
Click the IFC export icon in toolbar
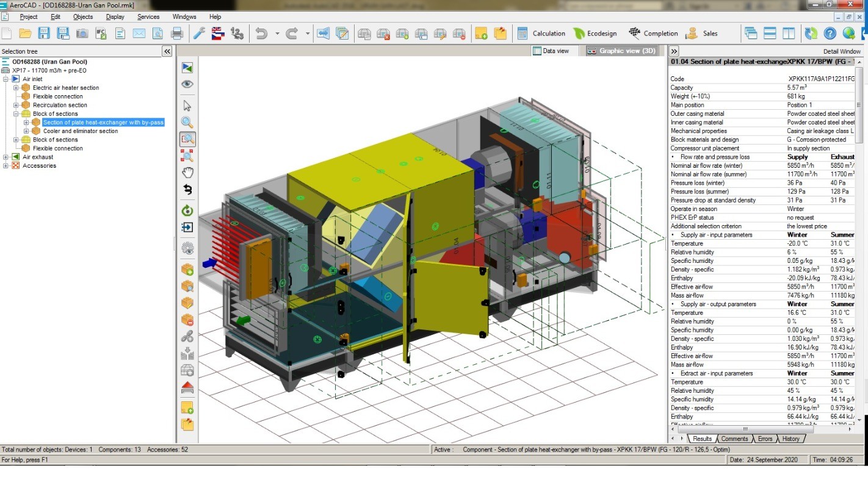pyautogui.click(x=101, y=34)
